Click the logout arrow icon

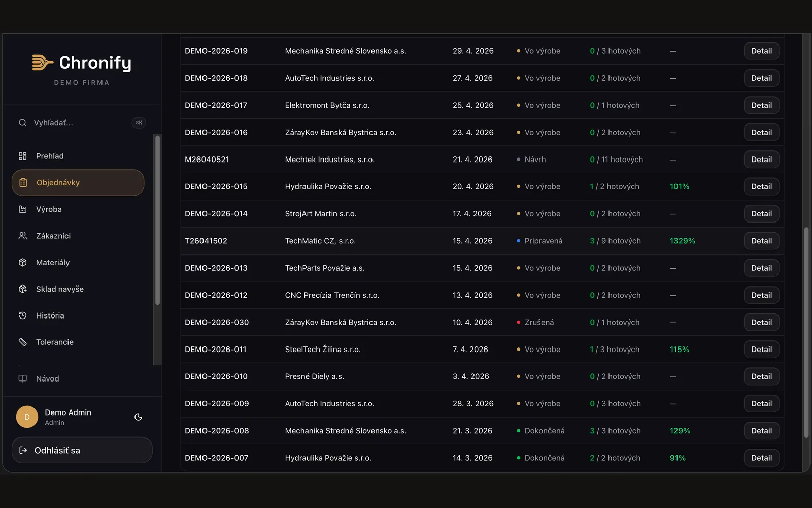(x=23, y=450)
